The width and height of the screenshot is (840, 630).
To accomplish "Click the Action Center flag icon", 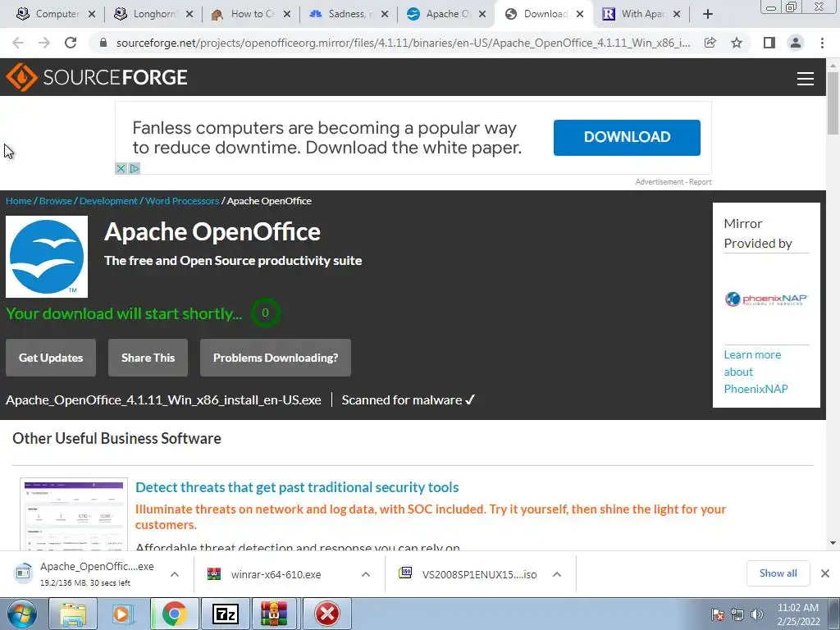I will click(718, 614).
